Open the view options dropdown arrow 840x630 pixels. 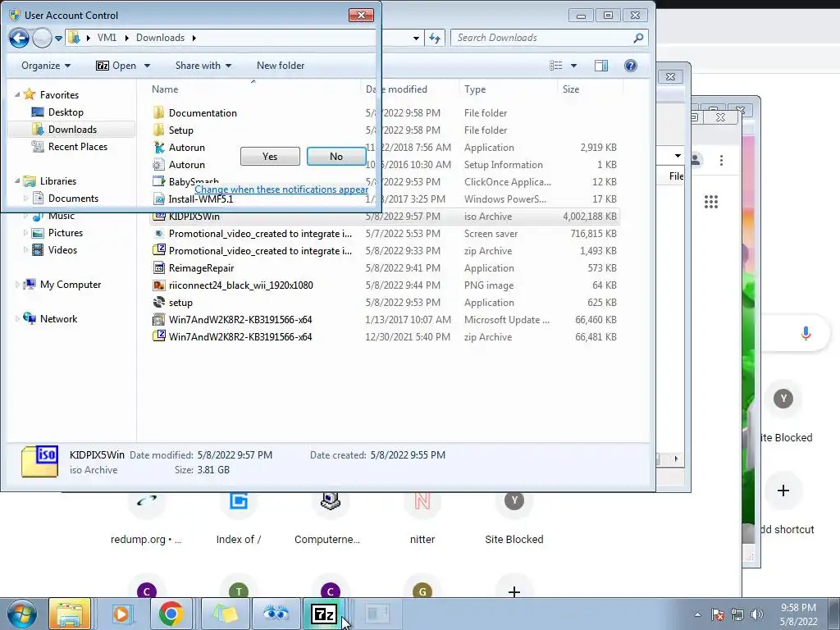(573, 66)
